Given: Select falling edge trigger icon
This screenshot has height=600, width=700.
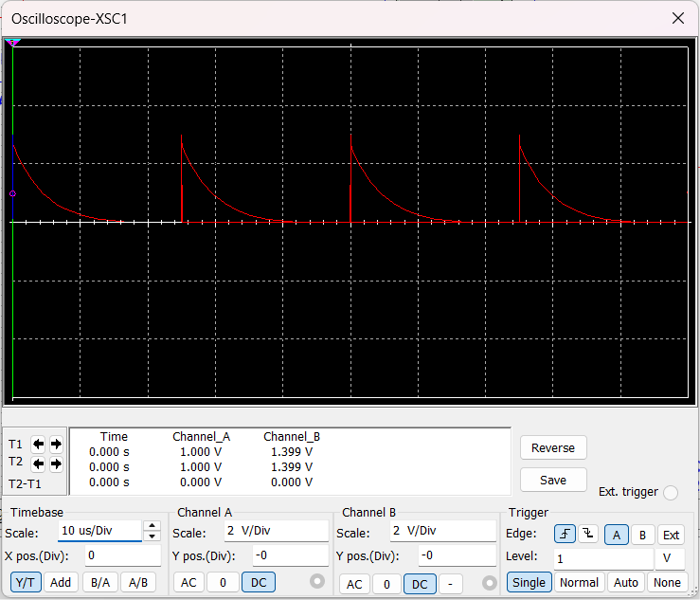Looking at the screenshot, I should pos(588,534).
